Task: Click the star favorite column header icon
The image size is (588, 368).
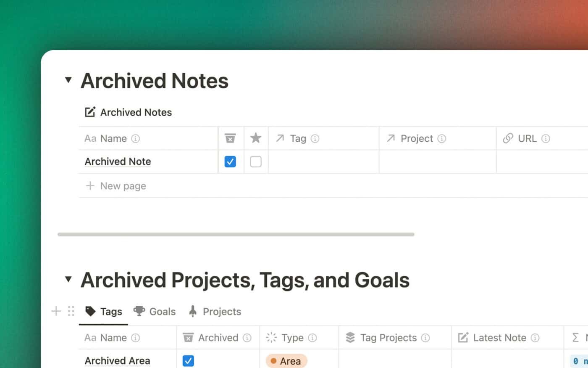Action: click(256, 138)
